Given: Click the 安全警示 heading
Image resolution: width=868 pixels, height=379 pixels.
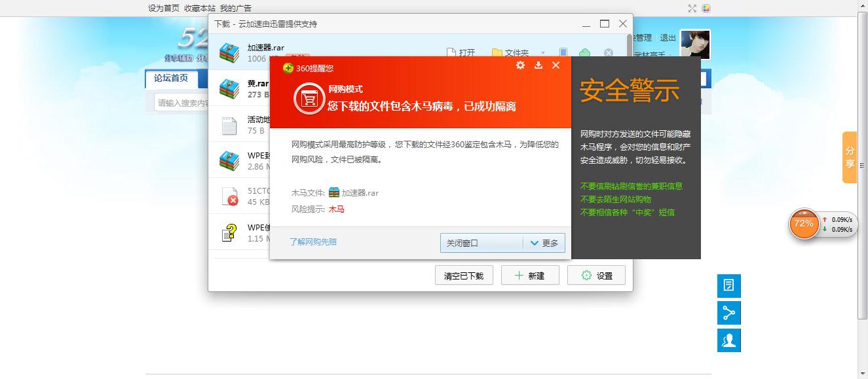Looking at the screenshot, I should pyautogui.click(x=630, y=91).
